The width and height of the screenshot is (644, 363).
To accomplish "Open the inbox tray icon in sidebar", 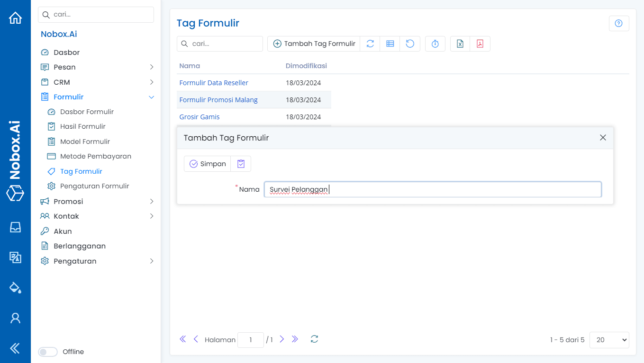I will pos(15,227).
